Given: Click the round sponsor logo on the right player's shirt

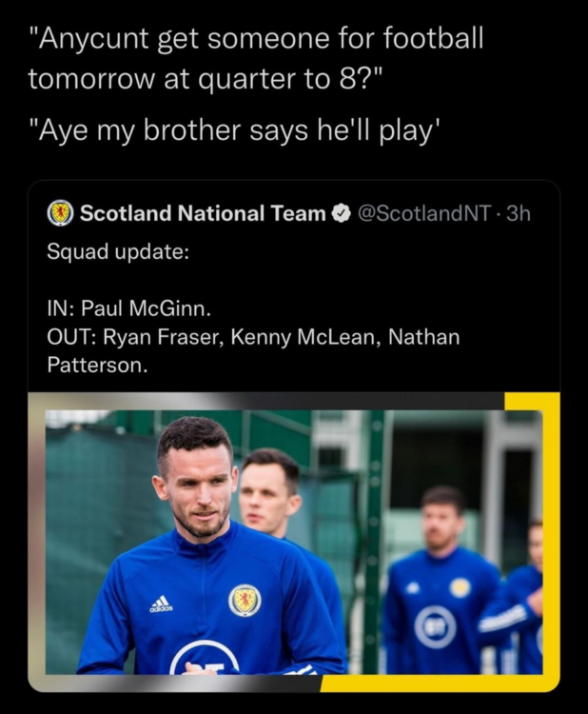Looking at the screenshot, I should coord(435,628).
